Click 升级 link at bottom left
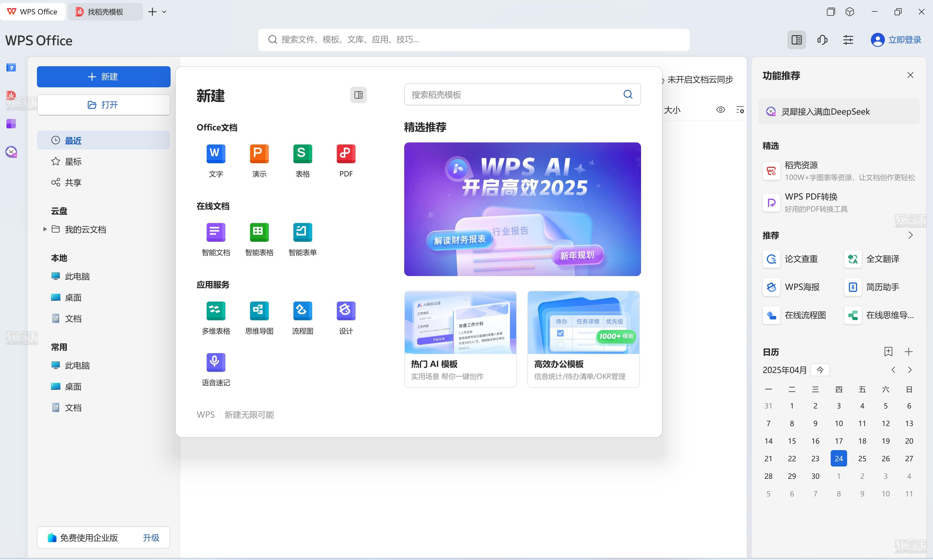 (151, 538)
